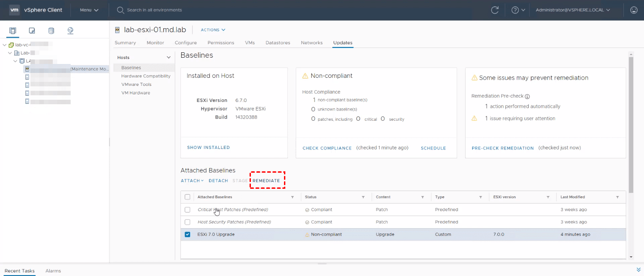Check the Critical Host Patches checkbox
This screenshot has width=644, height=276.
(187, 209)
